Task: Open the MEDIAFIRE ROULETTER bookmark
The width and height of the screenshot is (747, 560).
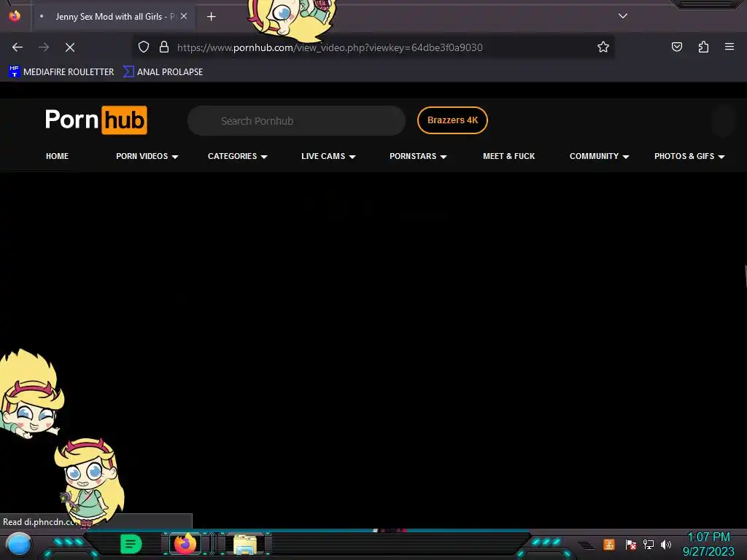Action: (61, 72)
